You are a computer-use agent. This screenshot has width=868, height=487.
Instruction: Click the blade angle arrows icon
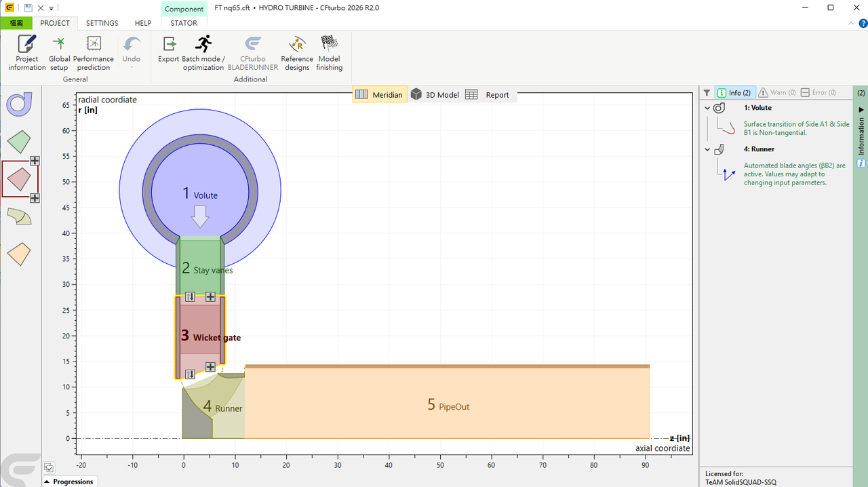click(729, 174)
